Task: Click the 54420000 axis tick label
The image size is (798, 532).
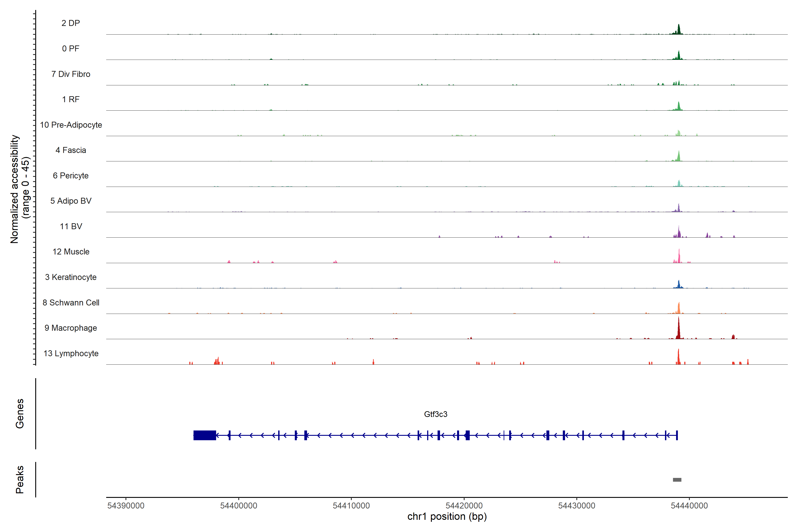Action: (x=464, y=506)
